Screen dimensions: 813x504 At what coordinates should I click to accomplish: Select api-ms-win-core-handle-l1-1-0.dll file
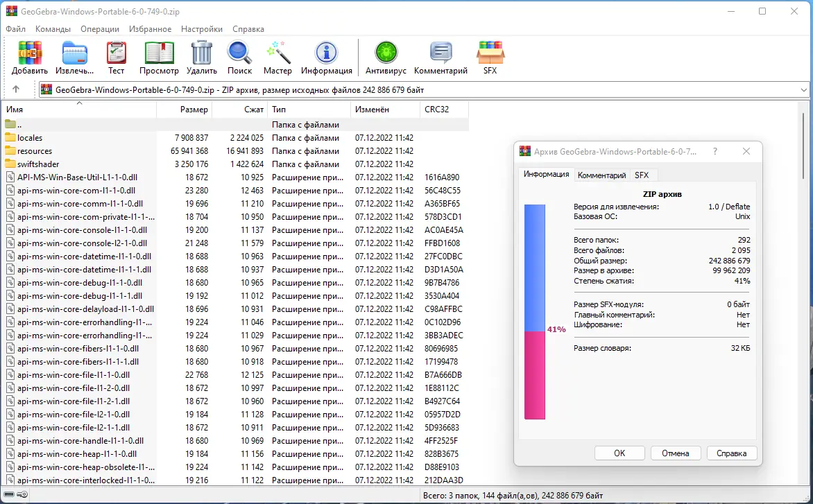[x=80, y=441]
